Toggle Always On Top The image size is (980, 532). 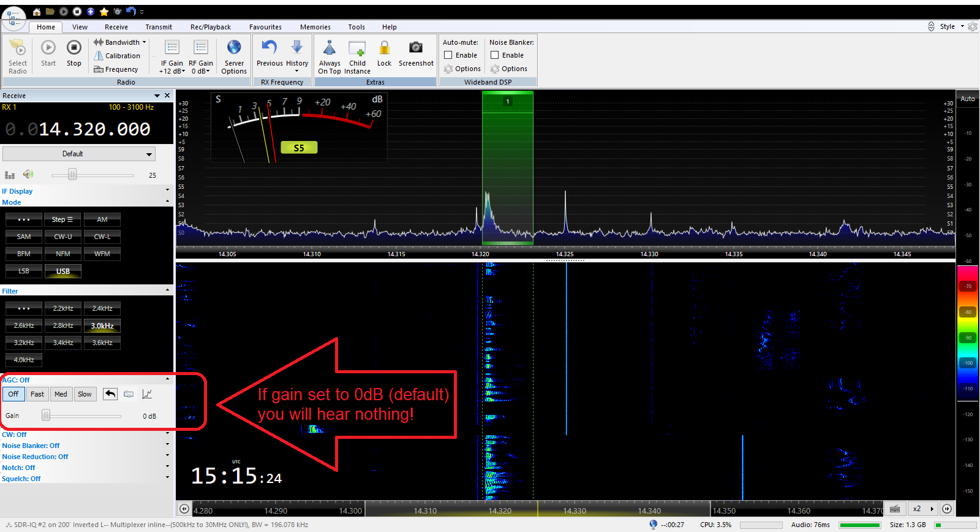click(x=330, y=48)
